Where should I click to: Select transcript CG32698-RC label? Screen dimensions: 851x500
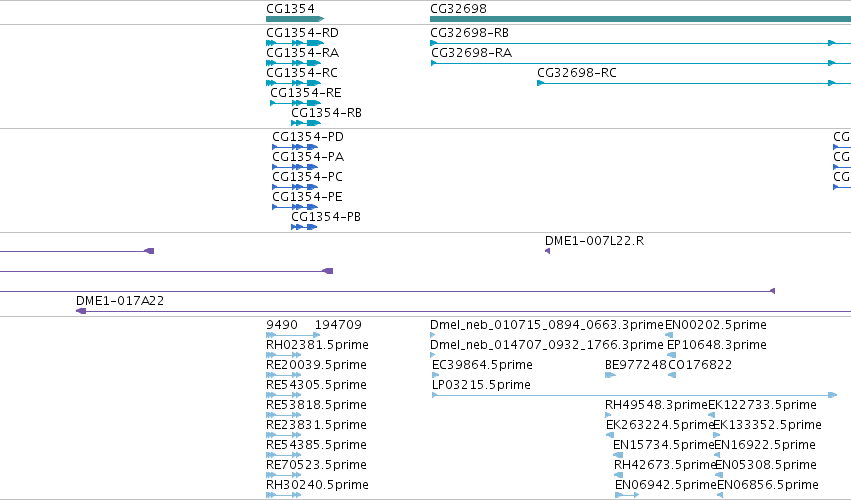point(577,73)
